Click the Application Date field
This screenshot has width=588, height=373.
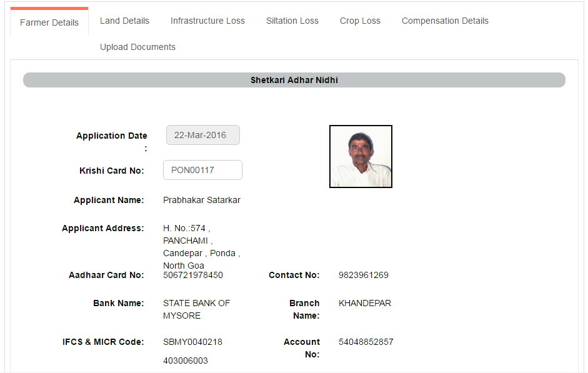[203, 135]
